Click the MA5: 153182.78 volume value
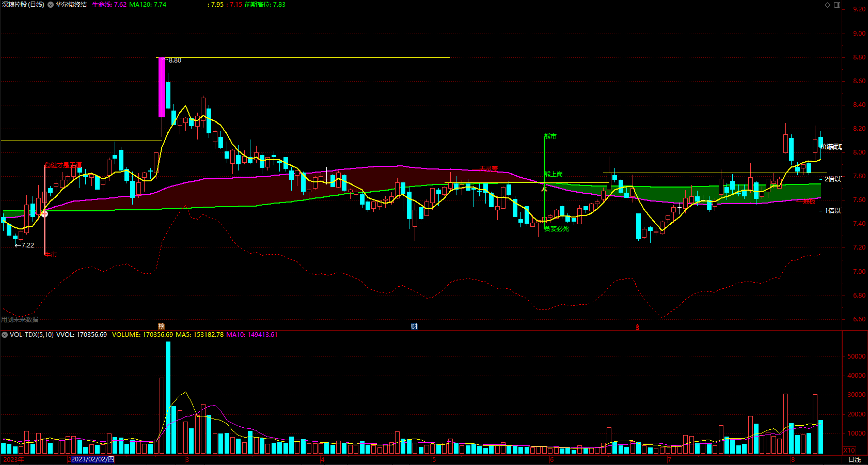The height and width of the screenshot is (465, 868). [x=200, y=335]
